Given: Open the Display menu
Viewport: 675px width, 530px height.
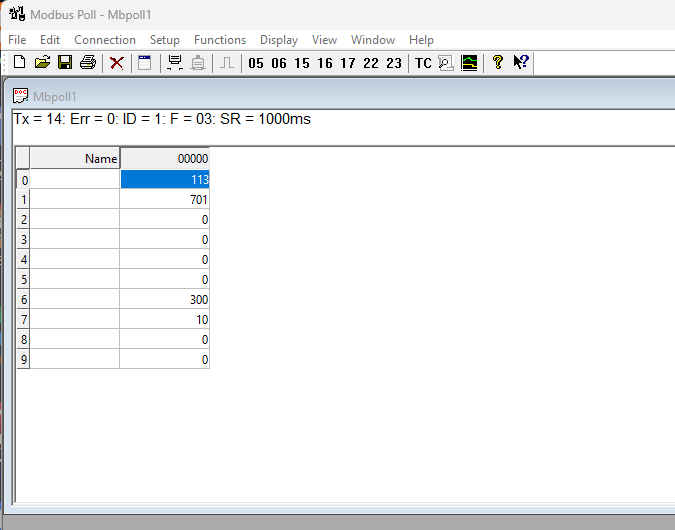Looking at the screenshot, I should (279, 40).
